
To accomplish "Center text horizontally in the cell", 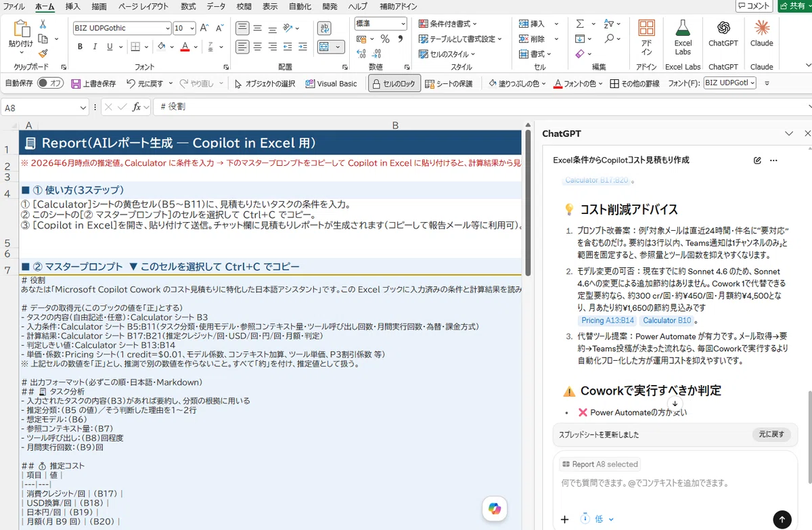I will coord(258,47).
